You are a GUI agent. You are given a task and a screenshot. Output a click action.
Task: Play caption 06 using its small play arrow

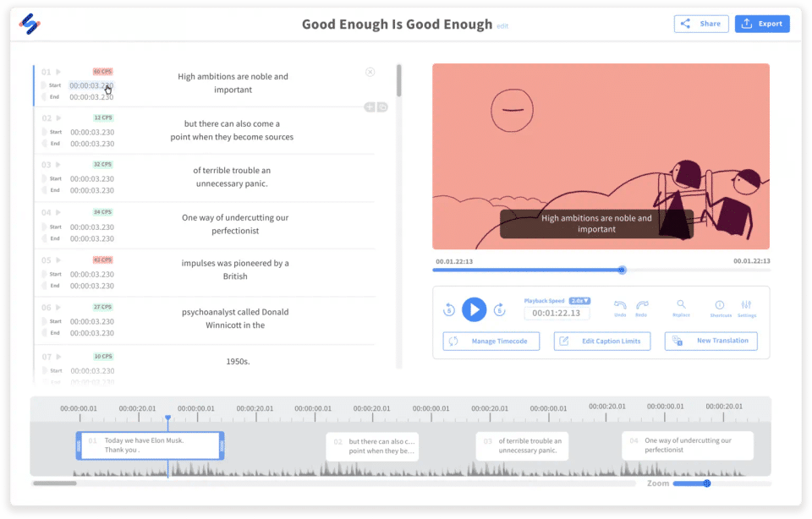click(58, 308)
